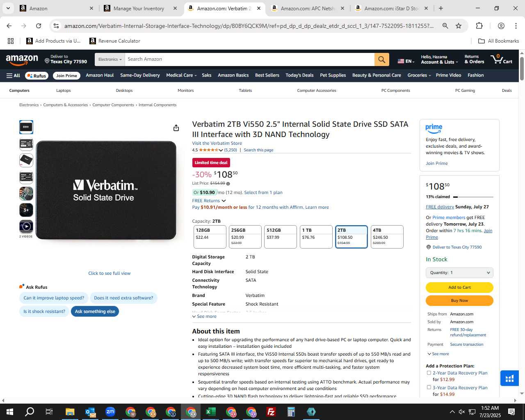Open the Join Prime link in prime box

pos(437,163)
